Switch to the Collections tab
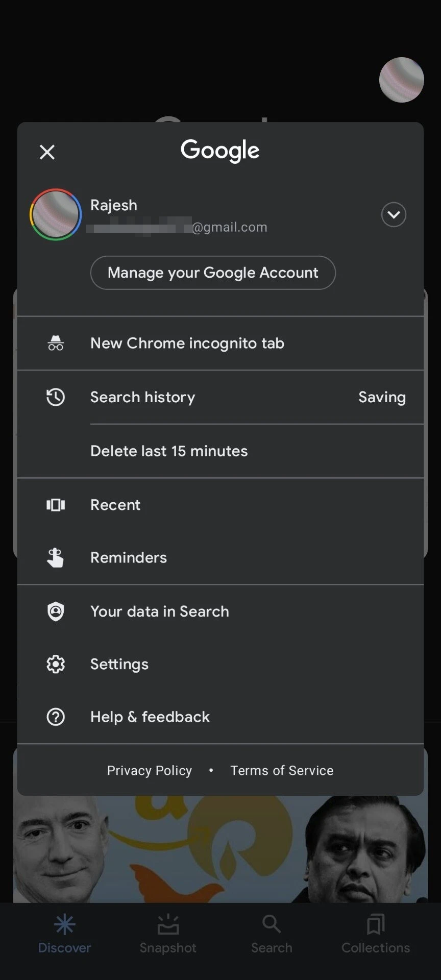 coord(376,934)
